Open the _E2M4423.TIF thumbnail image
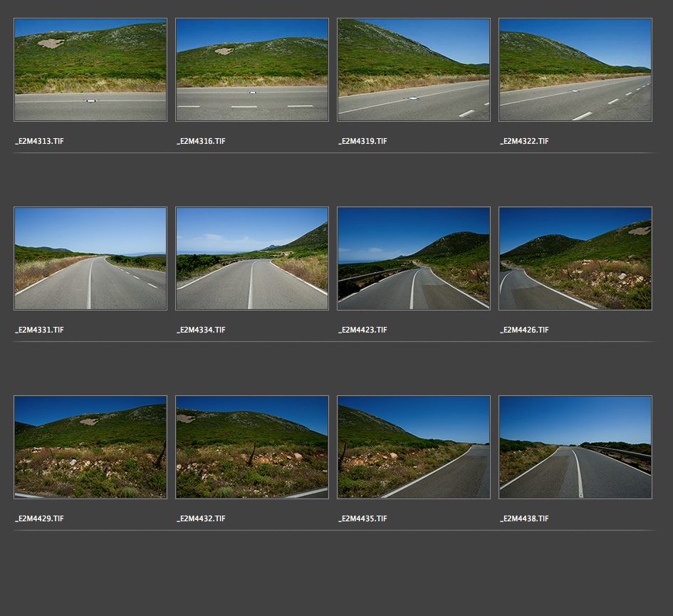The image size is (673, 616). point(414,259)
